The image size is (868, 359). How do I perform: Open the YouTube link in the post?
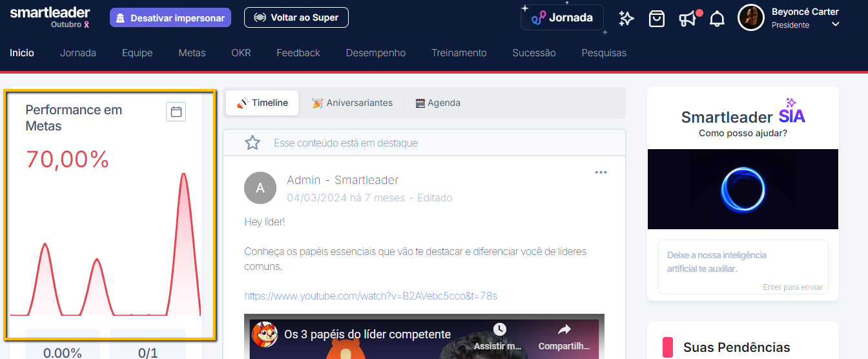point(371,296)
